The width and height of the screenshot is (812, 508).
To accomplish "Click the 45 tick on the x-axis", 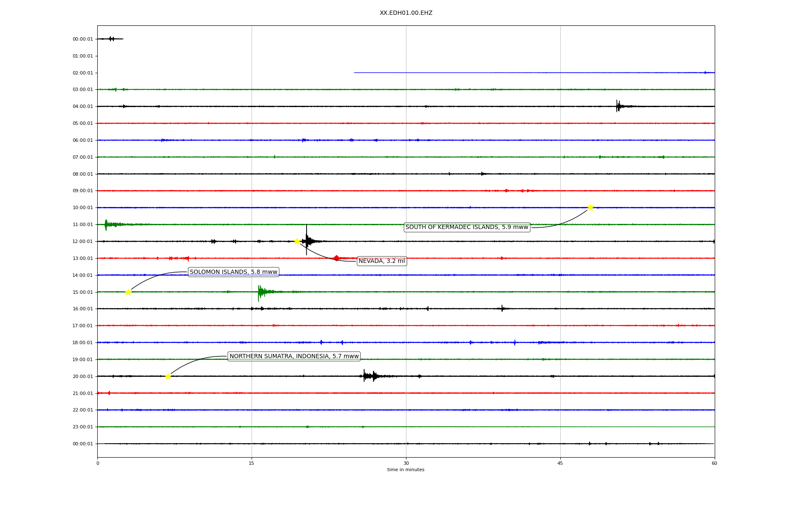I will click(560, 463).
